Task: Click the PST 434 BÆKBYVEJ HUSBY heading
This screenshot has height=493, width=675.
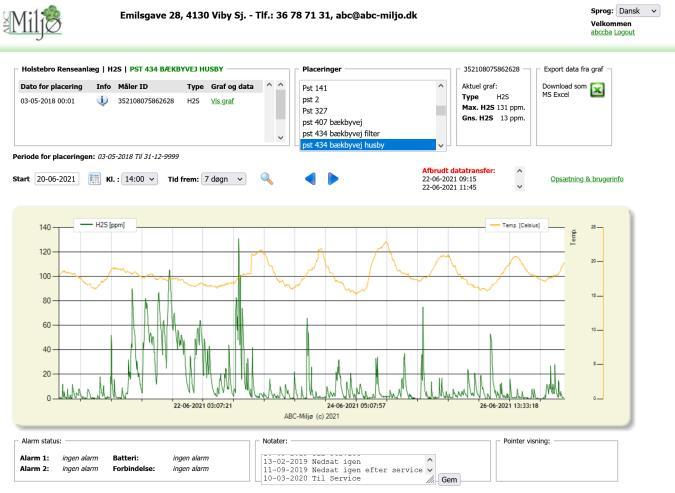Action: pyautogui.click(x=176, y=69)
